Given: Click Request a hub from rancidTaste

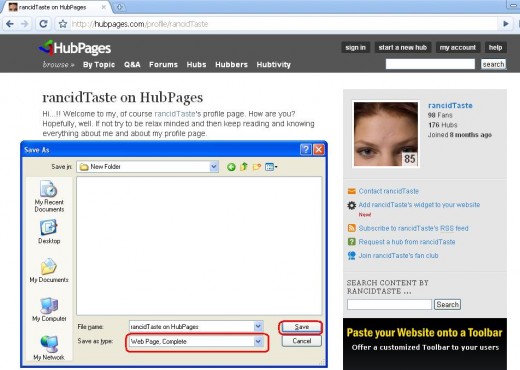Looking at the screenshot, I should (407, 242).
